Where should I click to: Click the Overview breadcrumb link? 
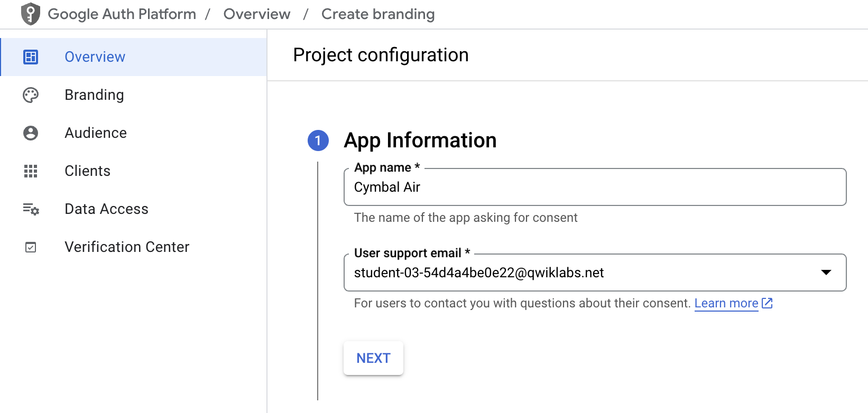[x=257, y=14]
